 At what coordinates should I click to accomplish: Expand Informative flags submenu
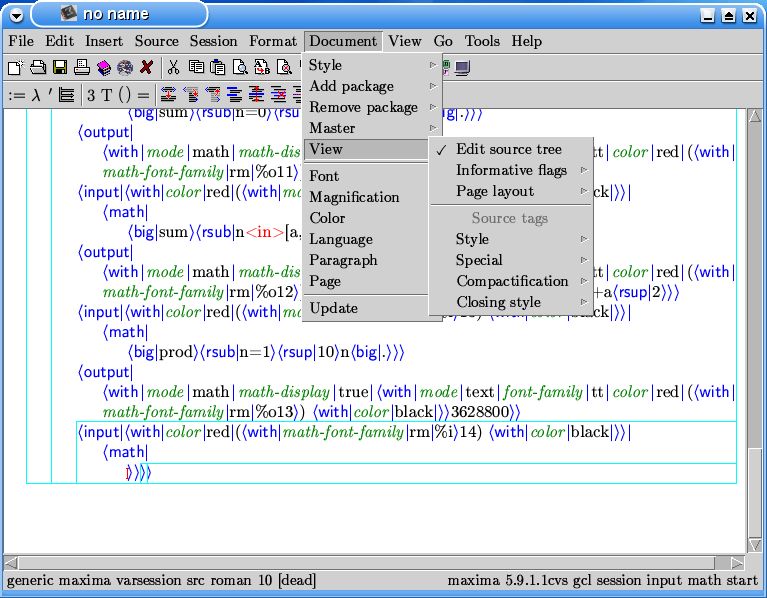coord(510,170)
